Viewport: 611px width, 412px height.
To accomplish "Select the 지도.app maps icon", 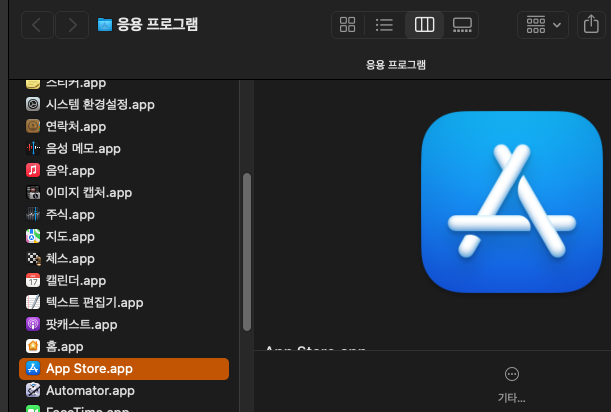I will (33, 236).
